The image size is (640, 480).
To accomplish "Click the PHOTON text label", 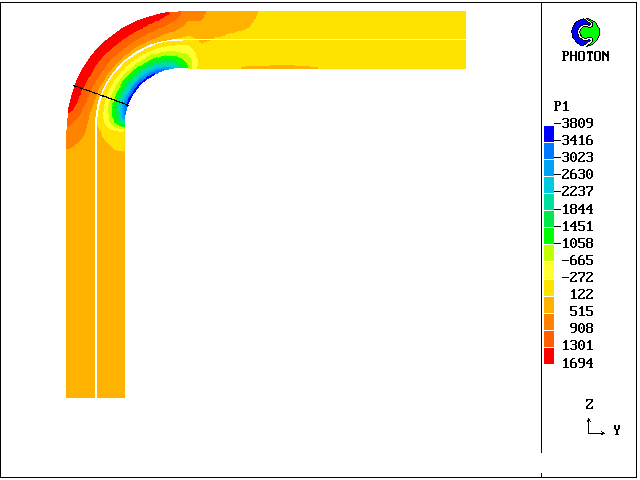I will click(585, 57).
